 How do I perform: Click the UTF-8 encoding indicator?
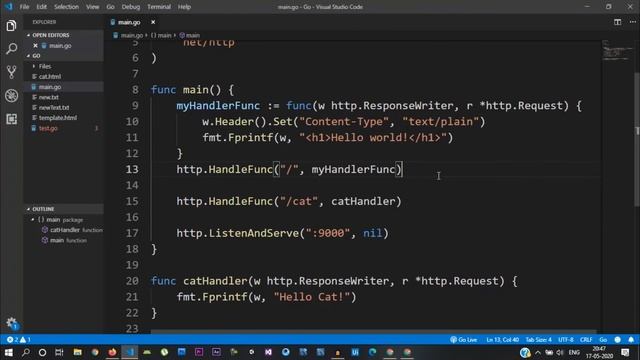point(566,340)
